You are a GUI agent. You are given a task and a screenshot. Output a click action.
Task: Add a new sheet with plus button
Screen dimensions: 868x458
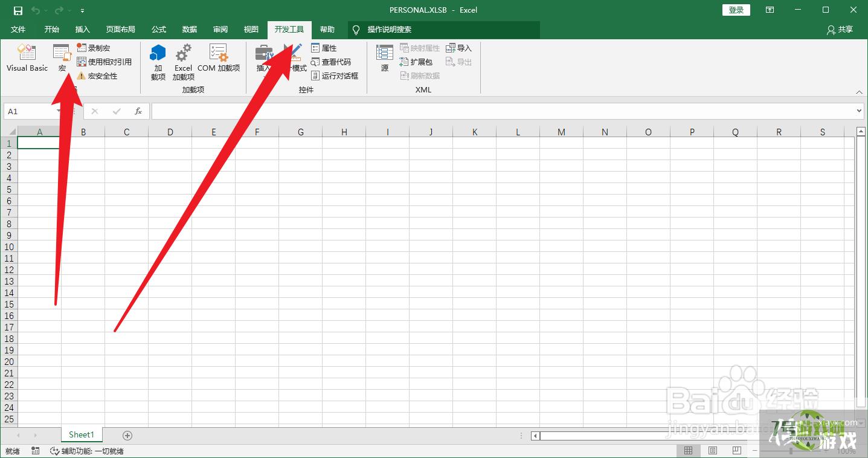pos(127,435)
